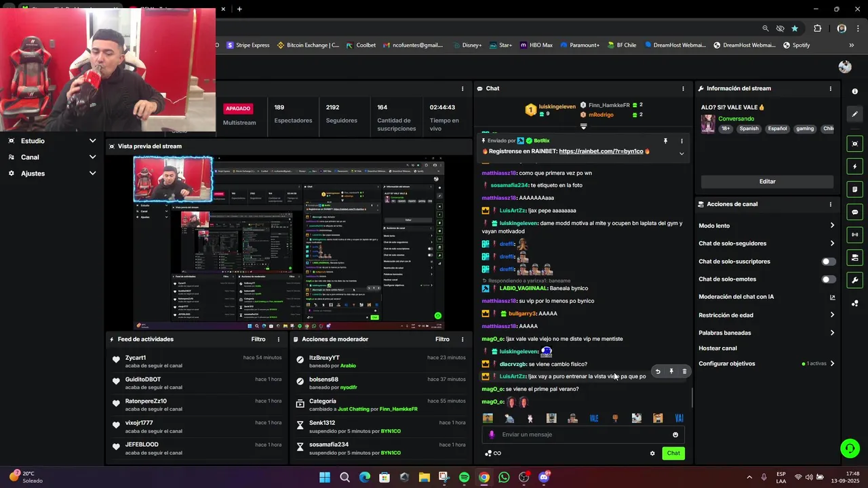The height and width of the screenshot is (488, 868).
Task: Open Chat de solo-seguidores options chevron
Action: pos(832,243)
